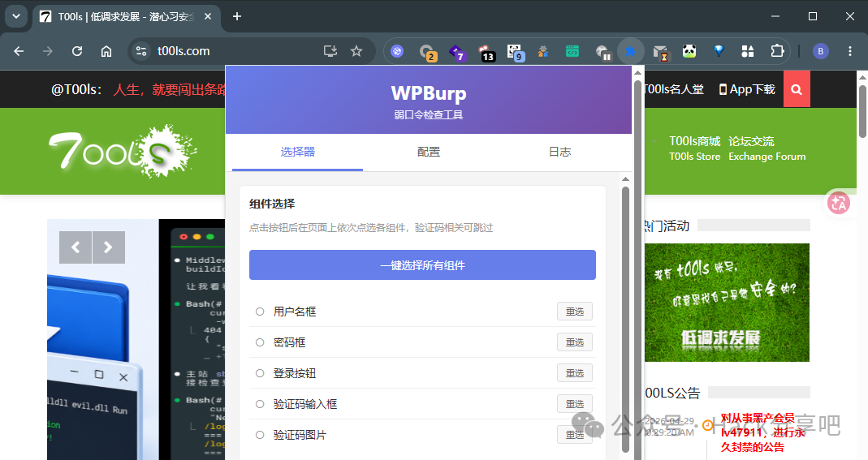Open 论坛交流 Exchange Forum link

click(767, 148)
